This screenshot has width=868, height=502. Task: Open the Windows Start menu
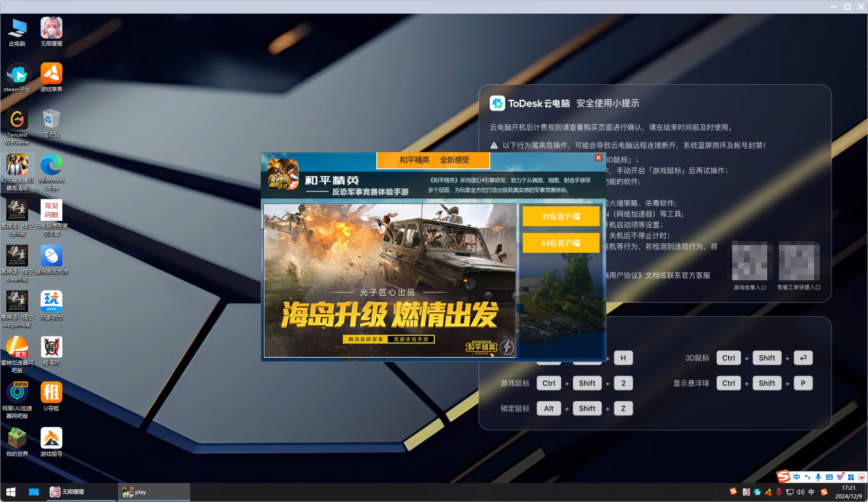11,492
